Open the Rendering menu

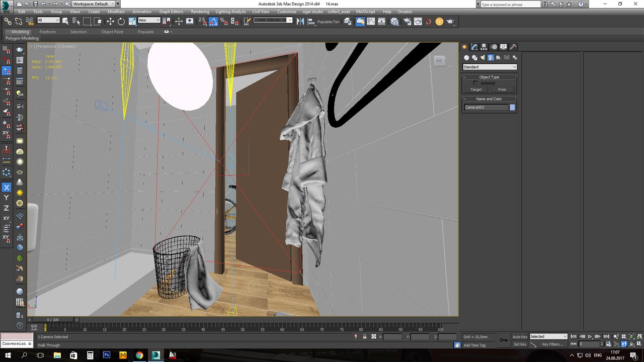(x=200, y=12)
